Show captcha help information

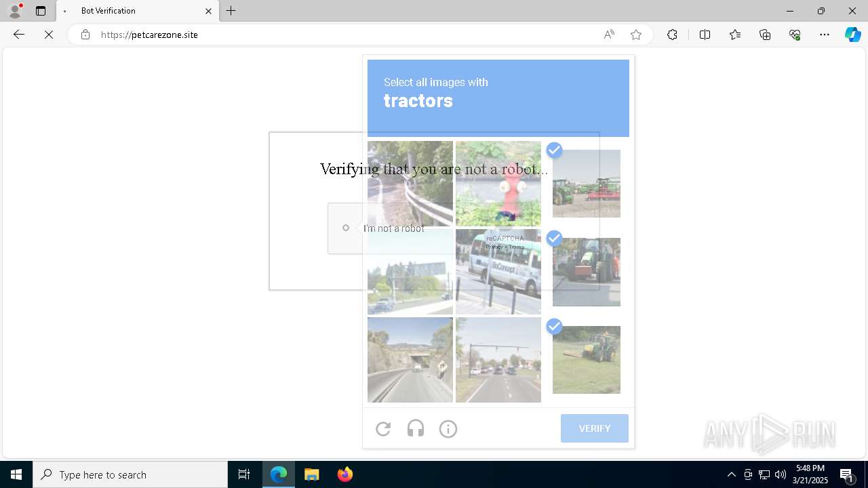point(448,428)
